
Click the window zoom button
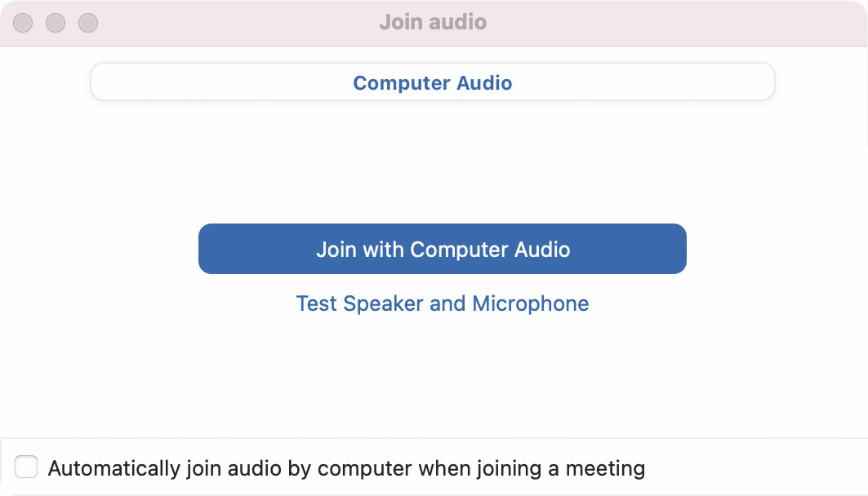(x=88, y=23)
